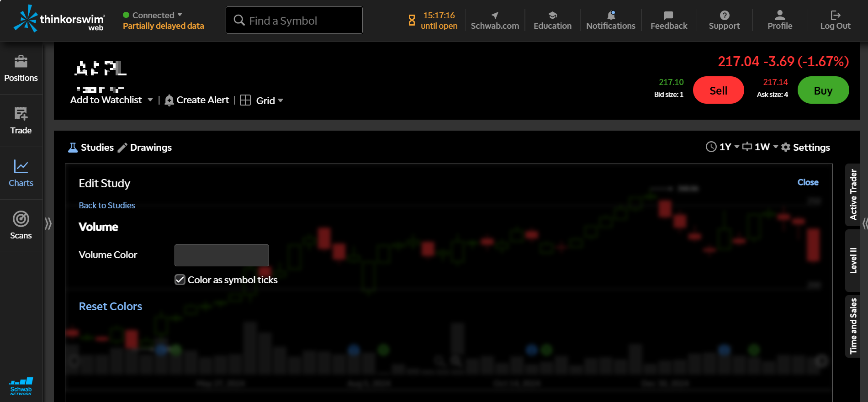Image resolution: width=868 pixels, height=402 pixels.
Task: Open the Positions briefcase icon
Action: click(21, 62)
